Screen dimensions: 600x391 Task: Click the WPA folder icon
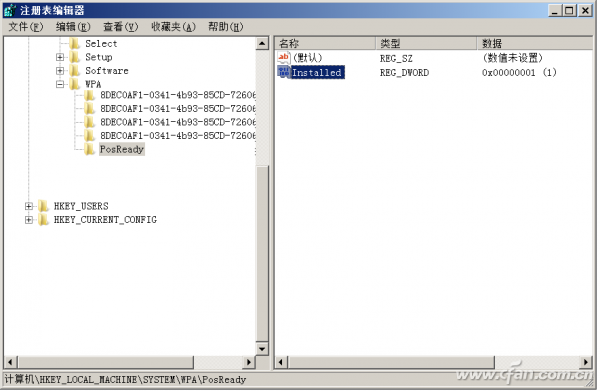point(75,84)
